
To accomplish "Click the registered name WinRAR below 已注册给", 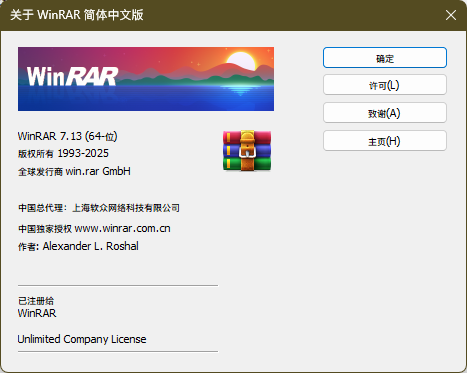I will point(37,313).
